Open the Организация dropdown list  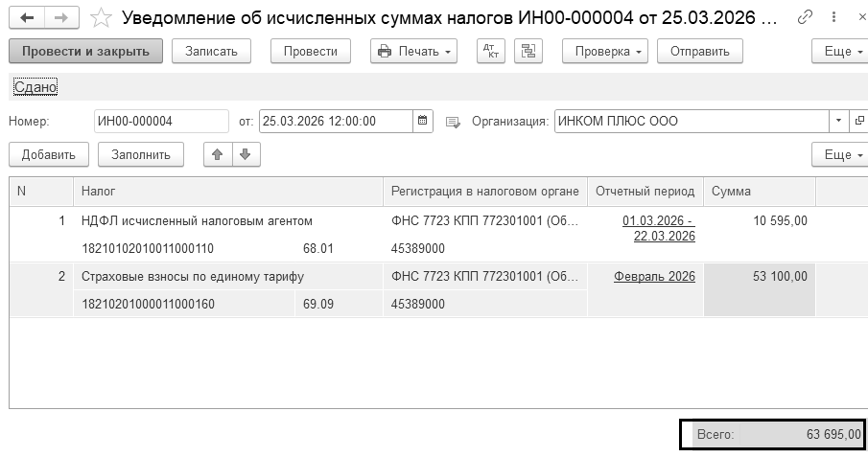pos(838,122)
